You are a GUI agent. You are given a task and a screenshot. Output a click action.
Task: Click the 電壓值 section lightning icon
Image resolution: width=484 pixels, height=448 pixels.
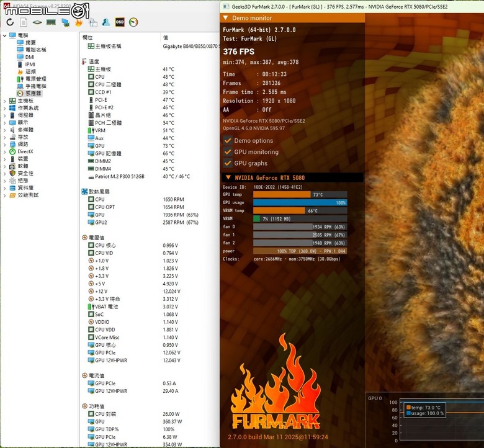tap(84, 238)
